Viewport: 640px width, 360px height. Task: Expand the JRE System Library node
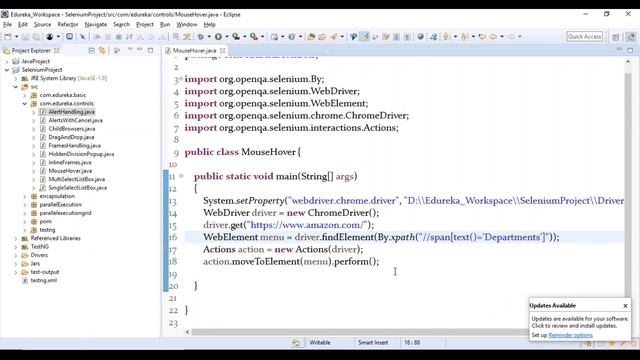tap(16, 78)
